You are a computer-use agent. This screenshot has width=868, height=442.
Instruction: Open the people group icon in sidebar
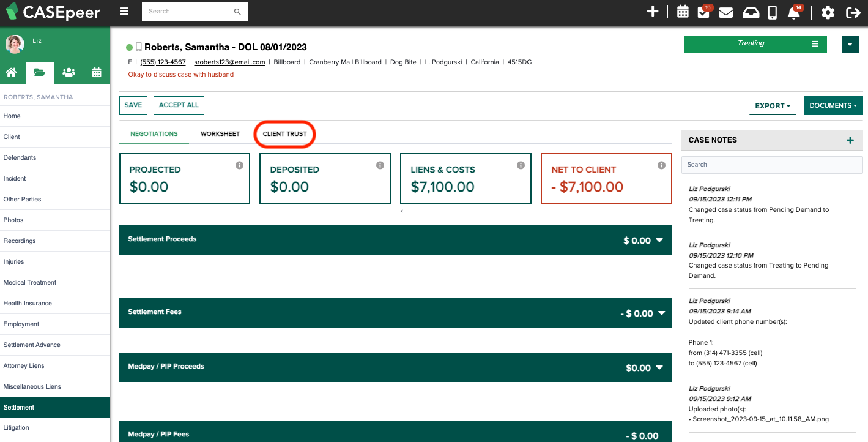coord(69,72)
